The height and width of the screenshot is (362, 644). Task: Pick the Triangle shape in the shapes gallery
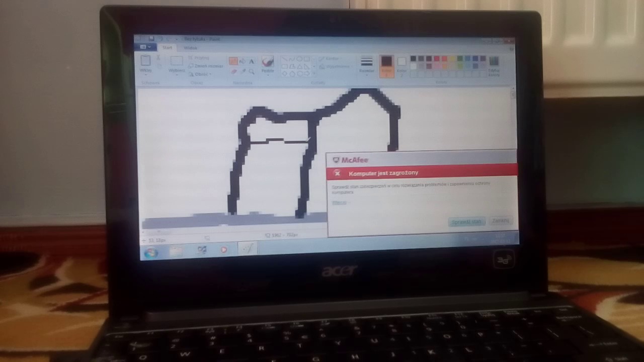coord(299,66)
